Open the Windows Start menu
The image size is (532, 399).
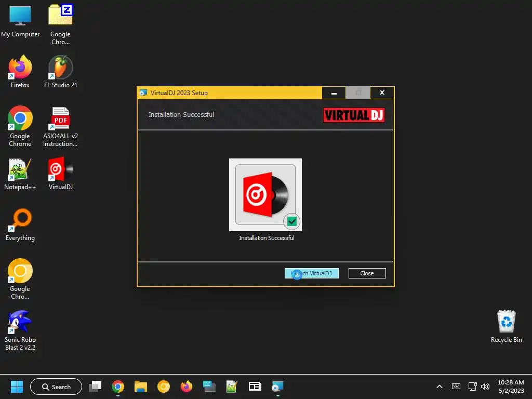17,387
